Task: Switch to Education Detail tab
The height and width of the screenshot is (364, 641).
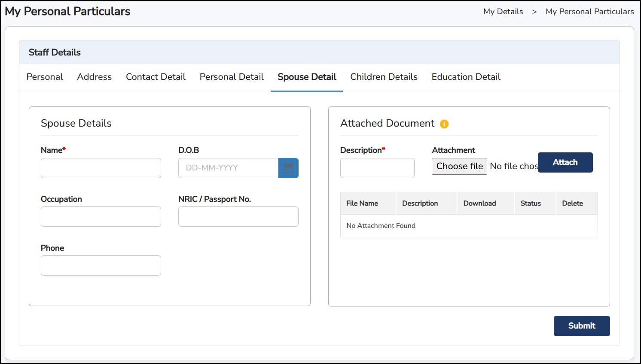Action: (466, 77)
